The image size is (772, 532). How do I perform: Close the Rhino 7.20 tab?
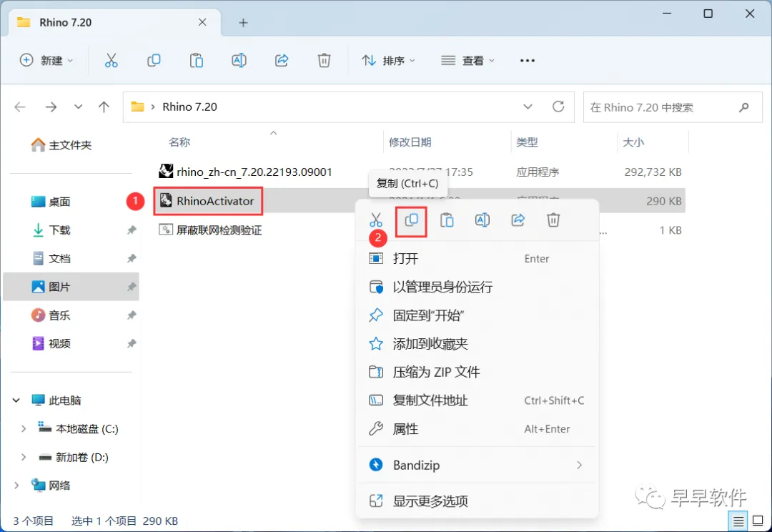point(202,22)
